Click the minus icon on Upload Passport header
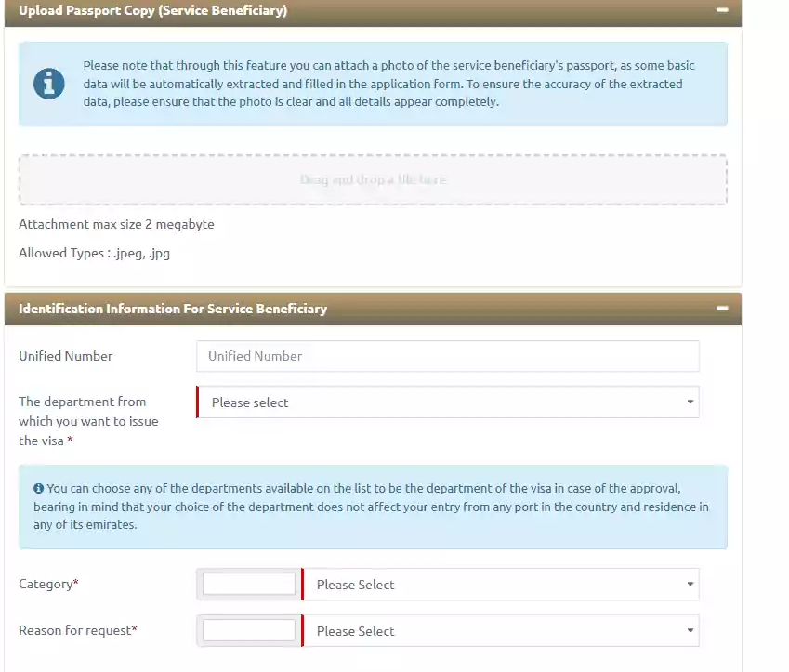The width and height of the screenshot is (789, 672). 724,11
